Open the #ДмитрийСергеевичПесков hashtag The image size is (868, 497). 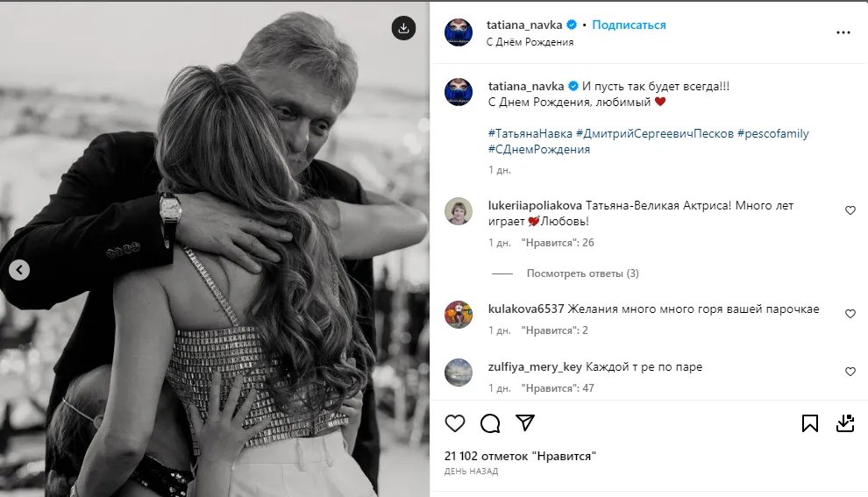[653, 134]
